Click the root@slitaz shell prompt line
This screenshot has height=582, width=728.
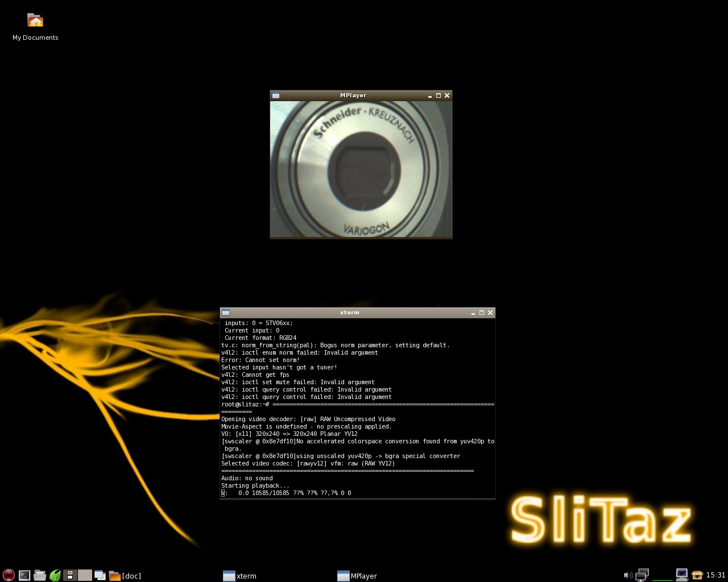tap(358, 404)
